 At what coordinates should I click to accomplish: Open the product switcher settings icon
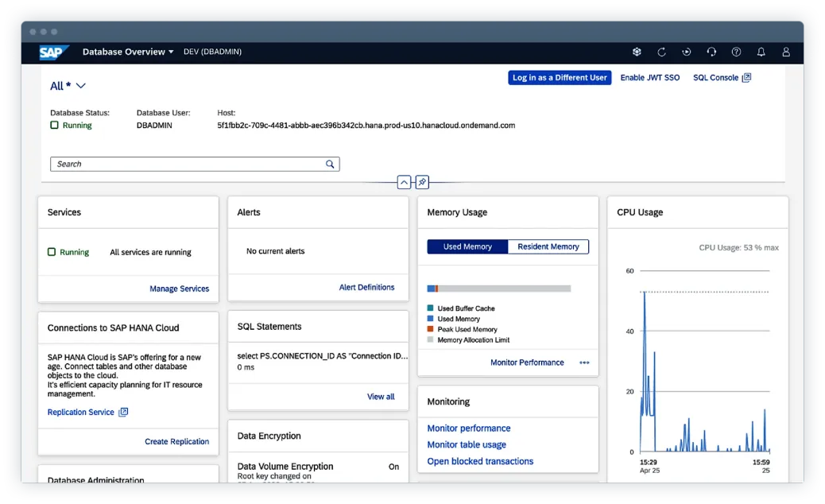click(x=637, y=52)
